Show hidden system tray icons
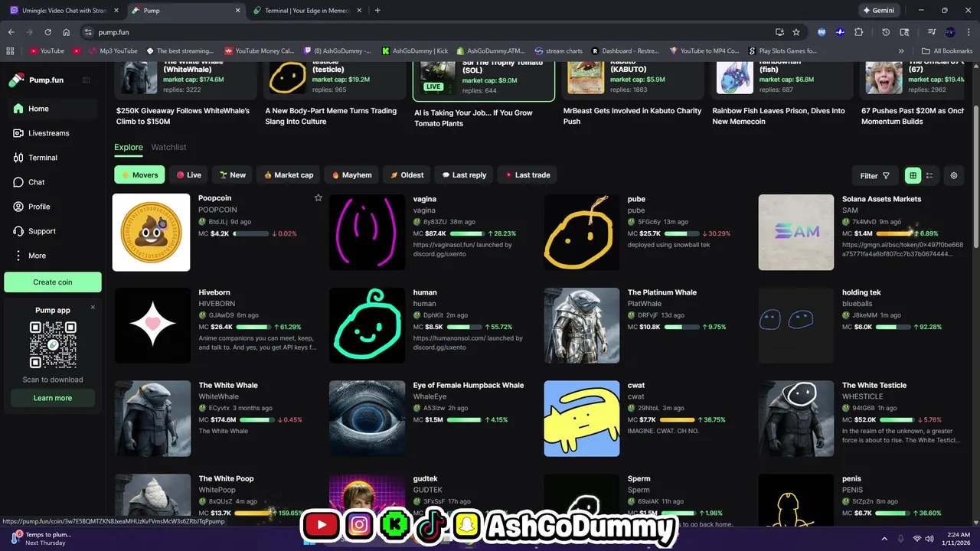 (x=884, y=539)
